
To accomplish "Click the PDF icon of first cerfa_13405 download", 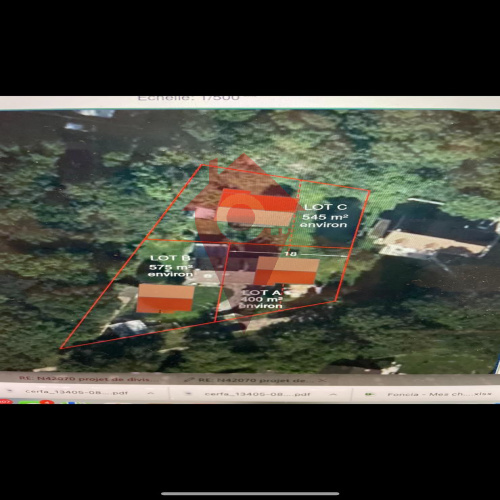I will point(9,391).
